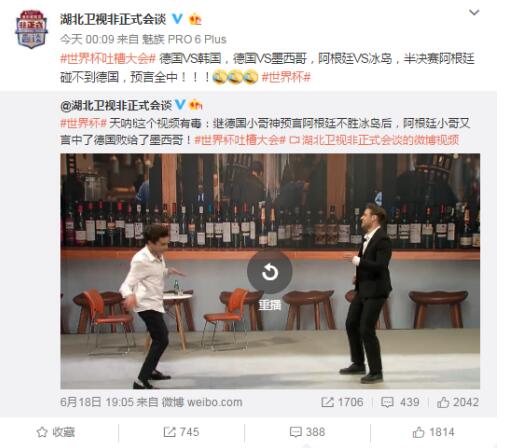Click the 魅族 PRO 6 Plus source link
This screenshot has width=513, height=448.
tap(184, 39)
